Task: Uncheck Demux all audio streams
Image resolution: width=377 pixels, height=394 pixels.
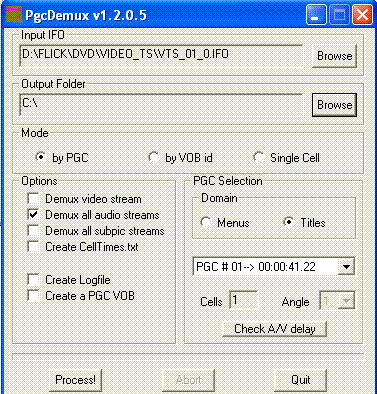Action: [33, 215]
